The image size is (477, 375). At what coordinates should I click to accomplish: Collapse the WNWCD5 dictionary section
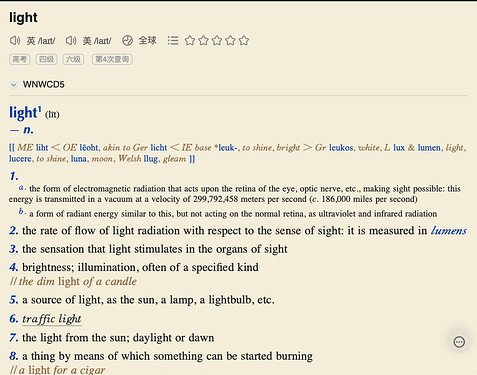pos(14,85)
